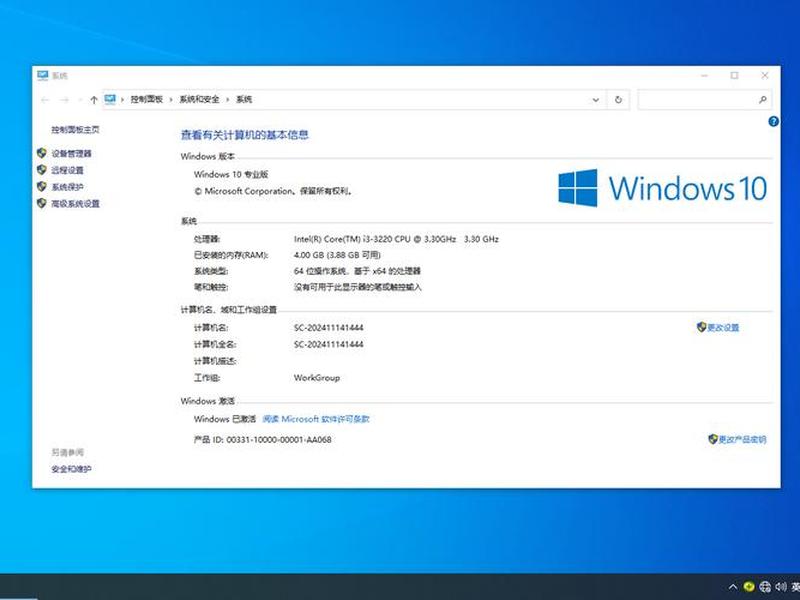Screen dimensions: 800x600
Task: Click the Windows 10 logo
Action: tap(662, 188)
